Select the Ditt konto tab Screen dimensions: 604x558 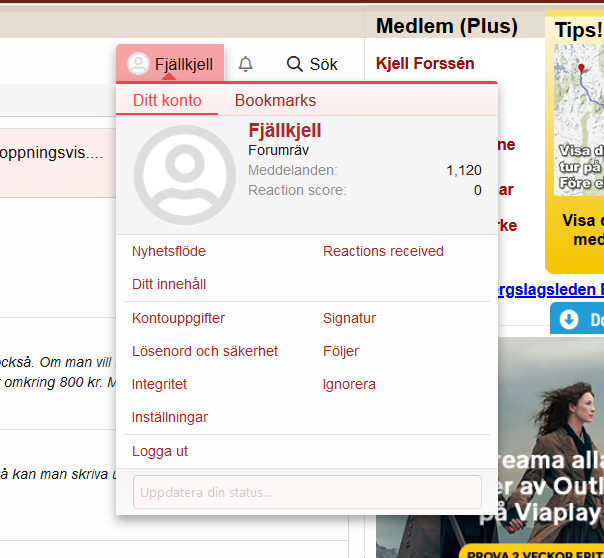click(x=167, y=100)
